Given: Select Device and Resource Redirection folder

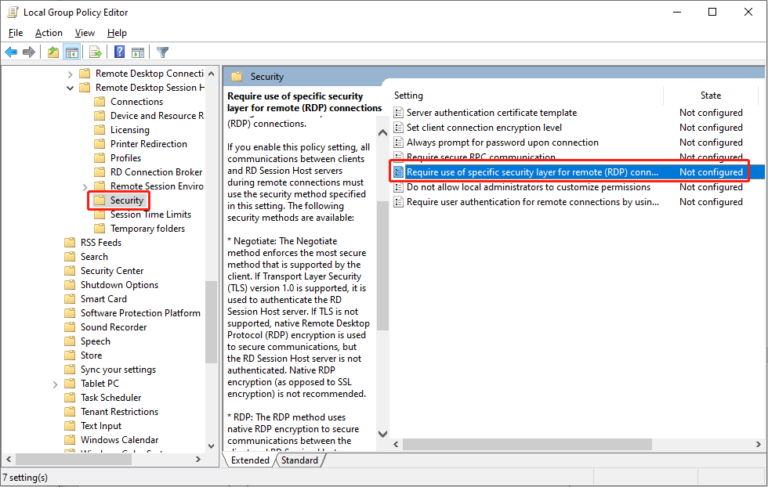Looking at the screenshot, I should 157,116.
